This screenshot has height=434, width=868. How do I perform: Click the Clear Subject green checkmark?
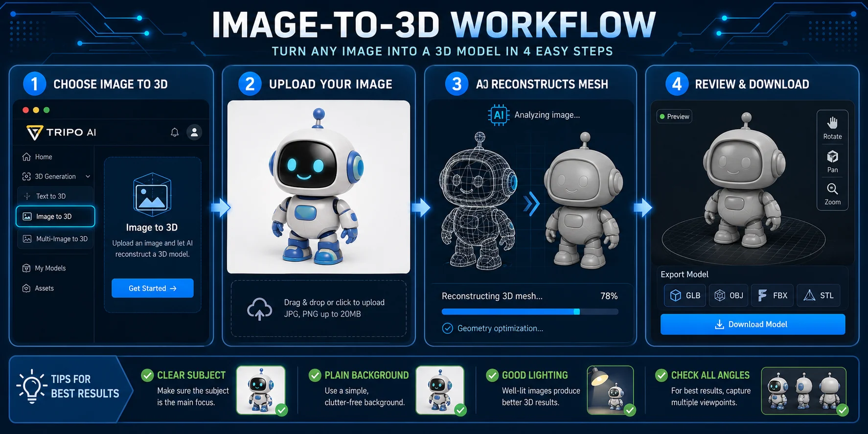coord(147,375)
